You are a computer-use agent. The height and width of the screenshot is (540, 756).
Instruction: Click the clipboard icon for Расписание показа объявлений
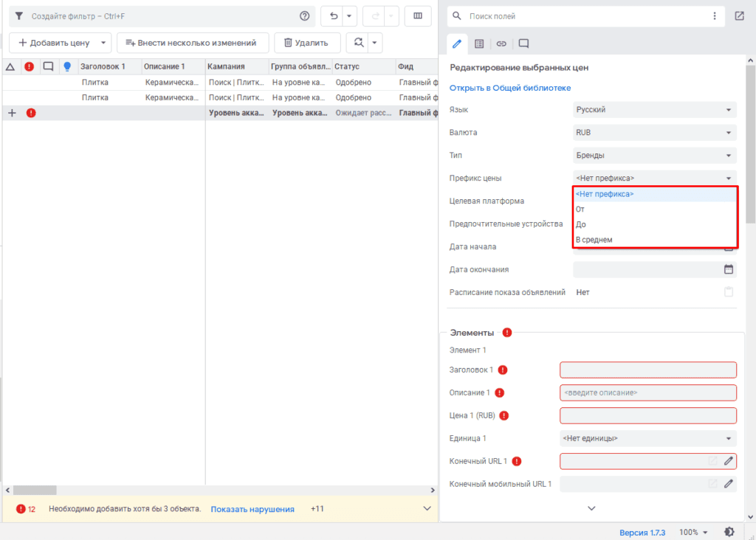(x=729, y=292)
